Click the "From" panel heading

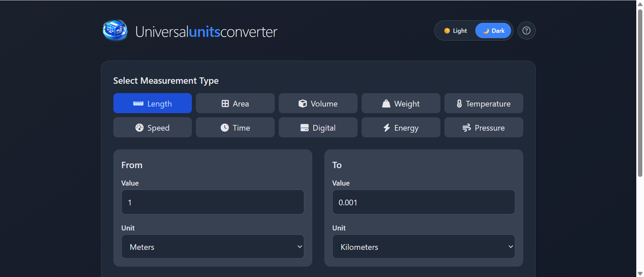coord(132,165)
